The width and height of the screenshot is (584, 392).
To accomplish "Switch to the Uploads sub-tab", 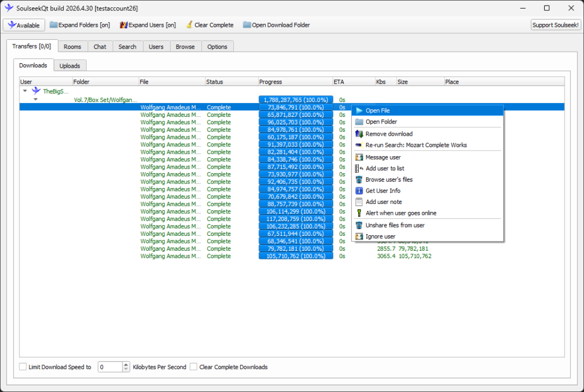I will pos(70,66).
